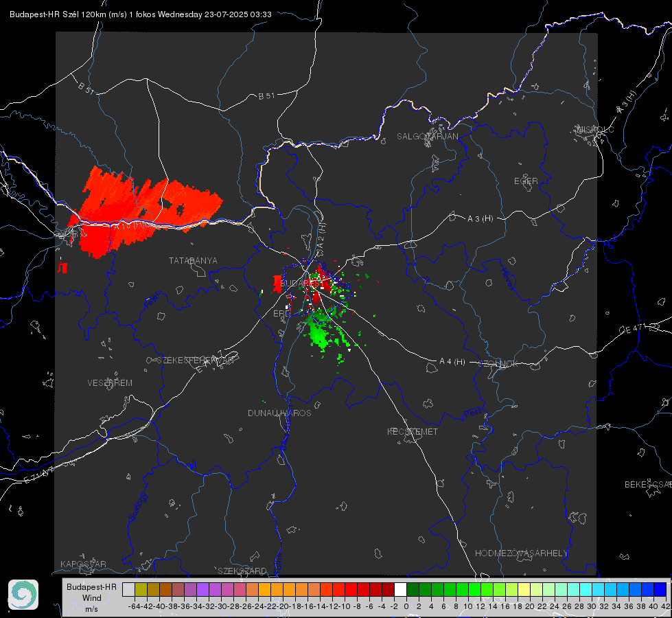
Task: Click the white swatch in wind legend
Action: (x=400, y=590)
